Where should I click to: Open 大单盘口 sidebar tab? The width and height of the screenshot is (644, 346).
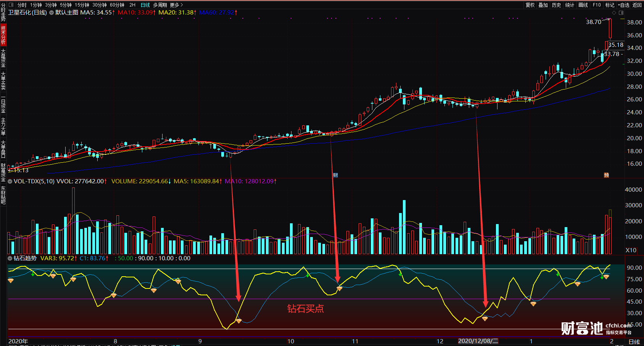pyautogui.click(x=3, y=149)
